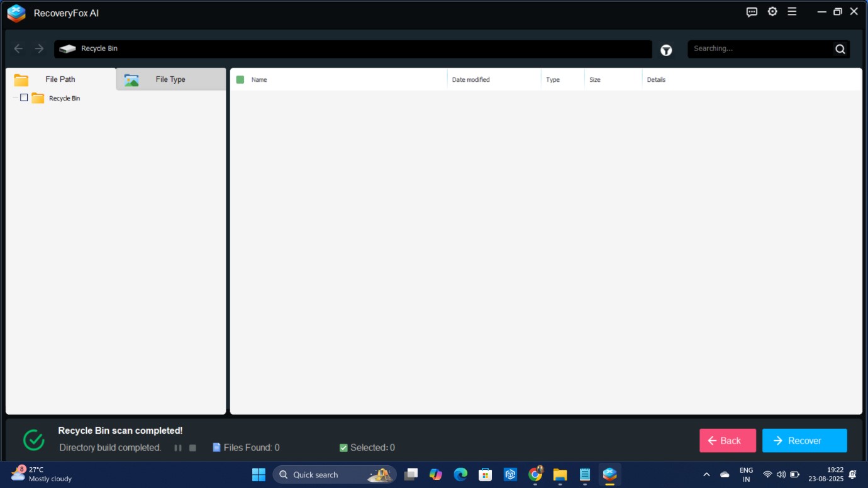Show hidden system tray icons chevron
The width and height of the screenshot is (868, 488).
706,475
